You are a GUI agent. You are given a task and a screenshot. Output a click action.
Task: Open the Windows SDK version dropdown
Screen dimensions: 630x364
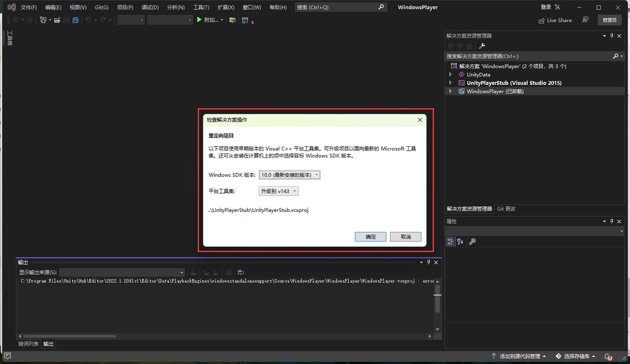pyautogui.click(x=289, y=175)
